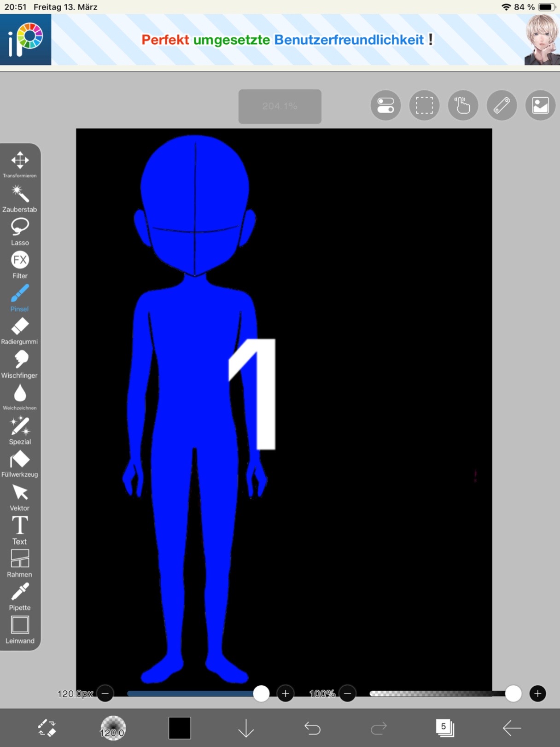Pick the Pipette eyedropper tool
The height and width of the screenshot is (747, 560).
pyautogui.click(x=20, y=597)
